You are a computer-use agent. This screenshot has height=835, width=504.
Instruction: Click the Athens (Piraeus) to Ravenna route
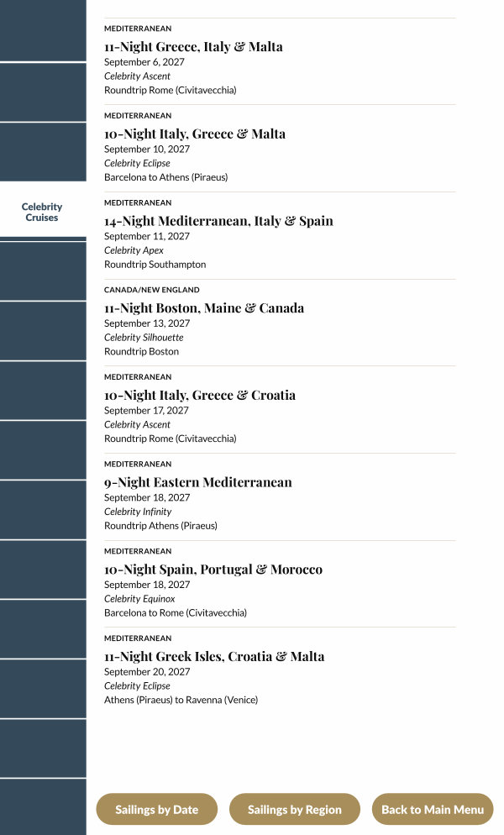click(x=181, y=700)
